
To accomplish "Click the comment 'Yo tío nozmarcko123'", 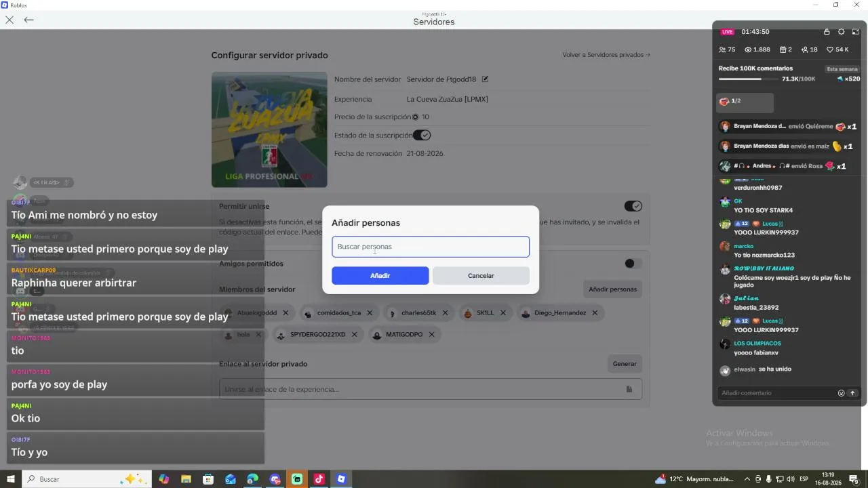I will 764,255.
